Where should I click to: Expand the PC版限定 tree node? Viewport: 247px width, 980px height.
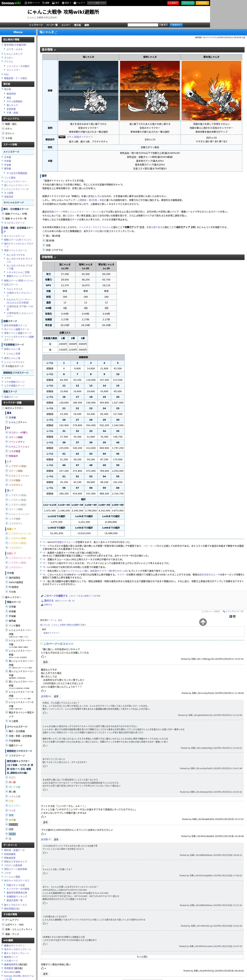click(x=7, y=587)
